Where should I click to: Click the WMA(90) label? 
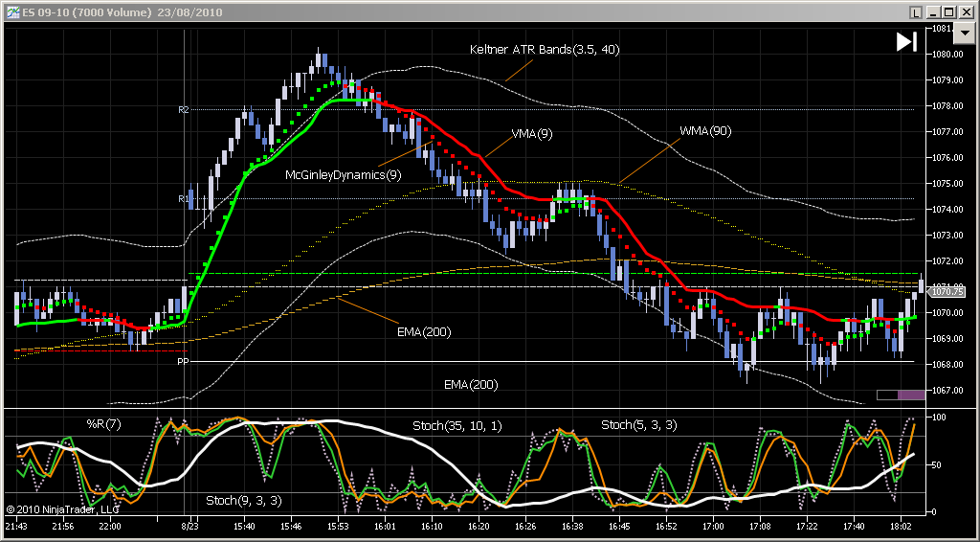click(x=705, y=131)
